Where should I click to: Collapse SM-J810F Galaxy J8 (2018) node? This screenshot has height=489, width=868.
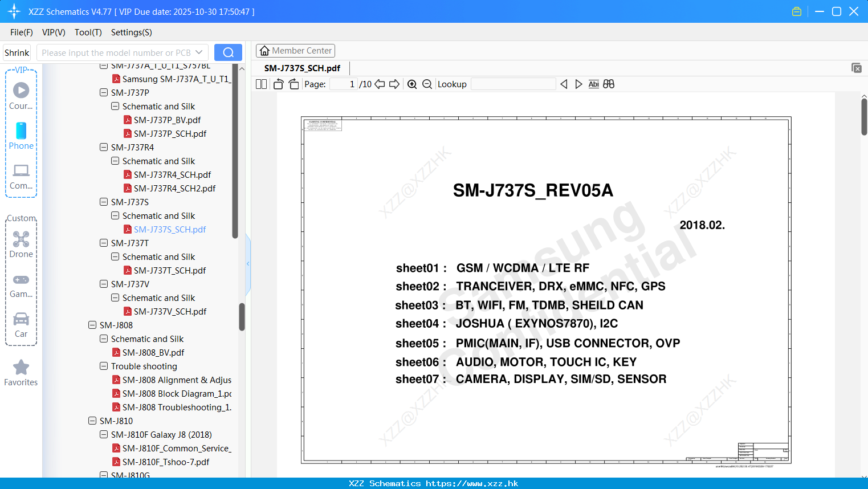coord(104,434)
